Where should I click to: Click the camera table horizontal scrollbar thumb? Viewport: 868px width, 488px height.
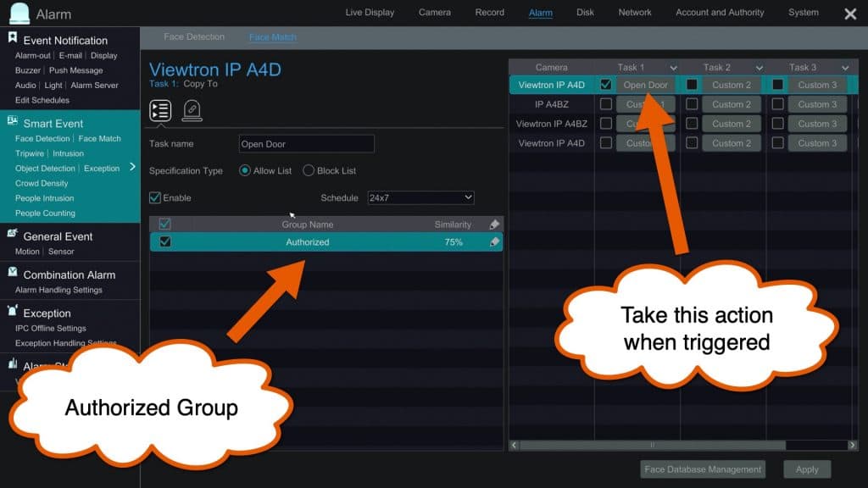(653, 445)
